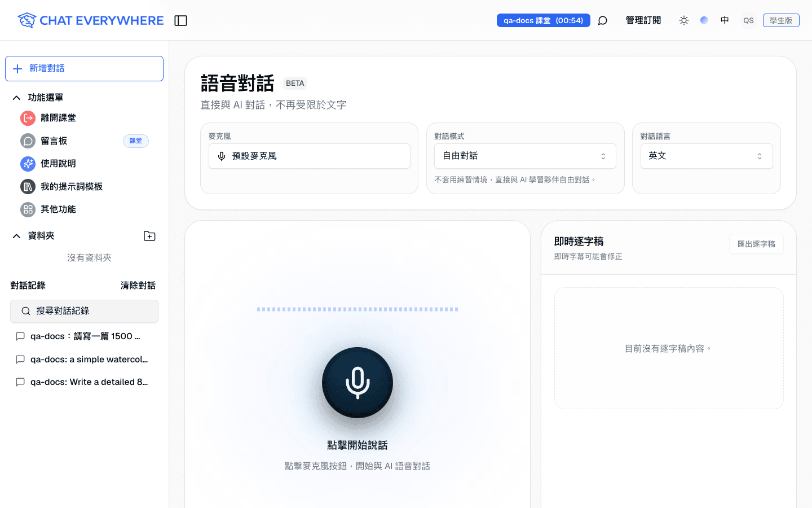Click 清除對話 to clear conversations
The width and height of the screenshot is (812, 508).
(138, 286)
